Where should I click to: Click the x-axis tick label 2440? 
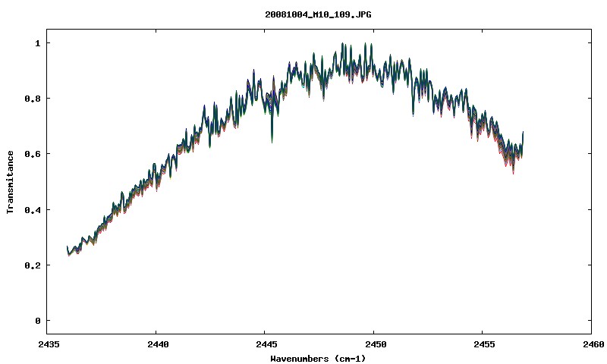(x=158, y=344)
